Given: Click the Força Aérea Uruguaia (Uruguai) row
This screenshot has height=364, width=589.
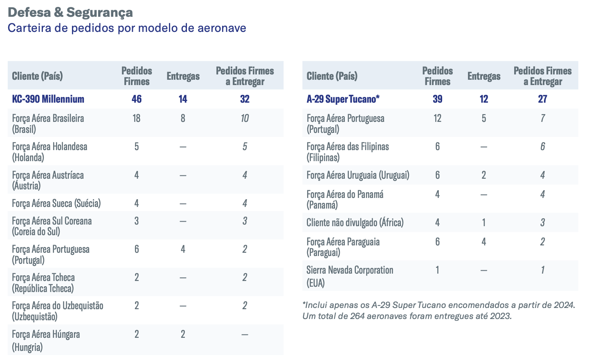Looking at the screenshot, I should [x=358, y=175].
